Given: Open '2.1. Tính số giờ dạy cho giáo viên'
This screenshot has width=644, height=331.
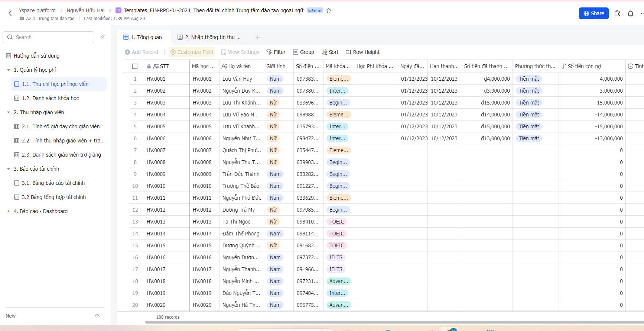Looking at the screenshot, I should point(61,126).
